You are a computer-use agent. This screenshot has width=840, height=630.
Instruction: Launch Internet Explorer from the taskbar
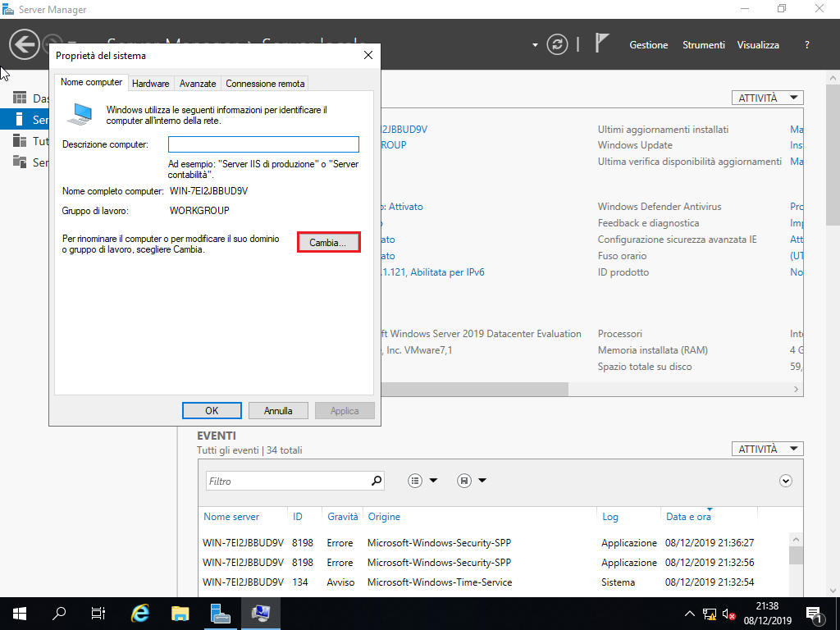[139, 614]
